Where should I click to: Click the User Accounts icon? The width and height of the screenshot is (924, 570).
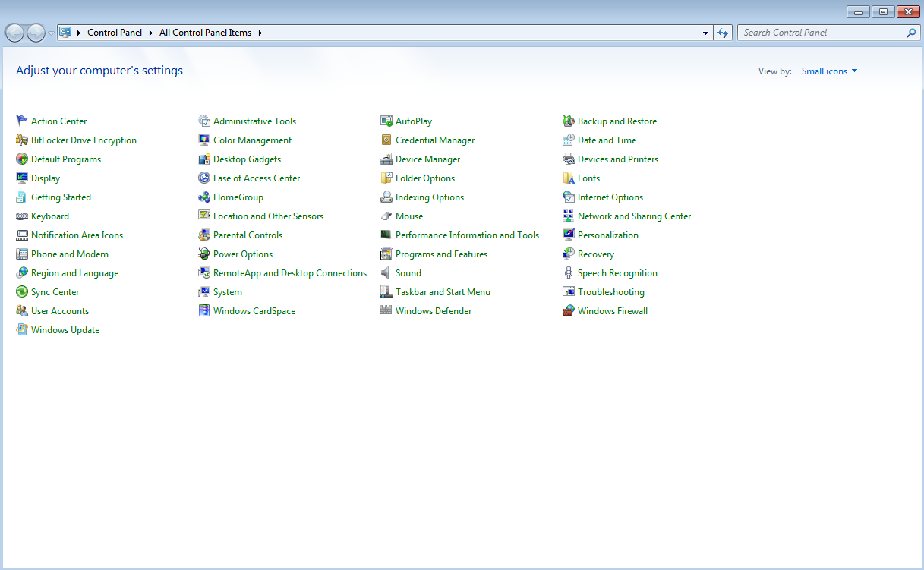pos(22,310)
